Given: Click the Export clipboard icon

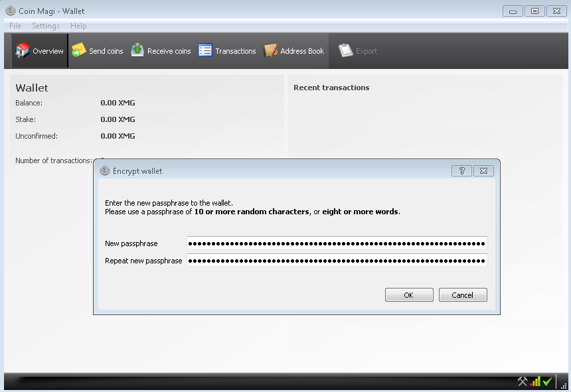Looking at the screenshot, I should pos(345,50).
